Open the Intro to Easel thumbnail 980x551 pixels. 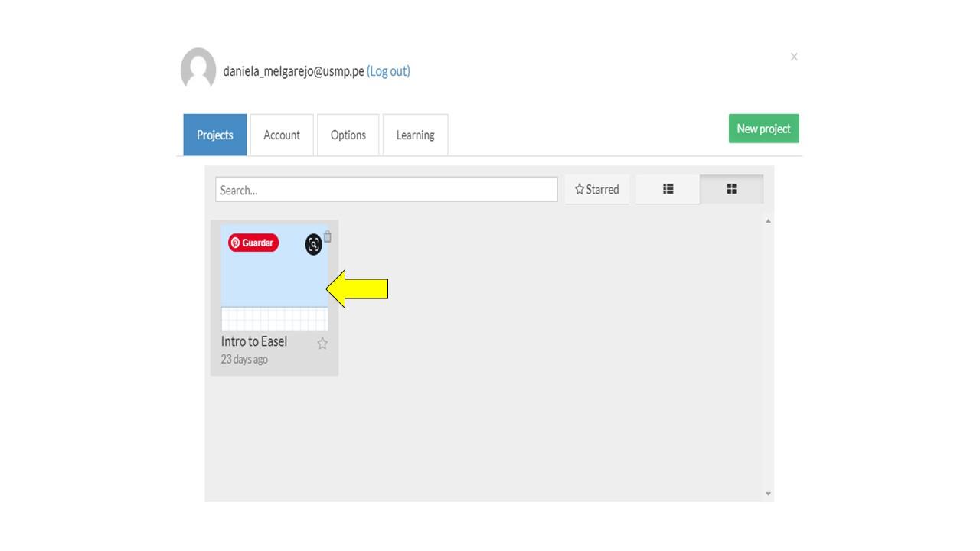point(274,277)
